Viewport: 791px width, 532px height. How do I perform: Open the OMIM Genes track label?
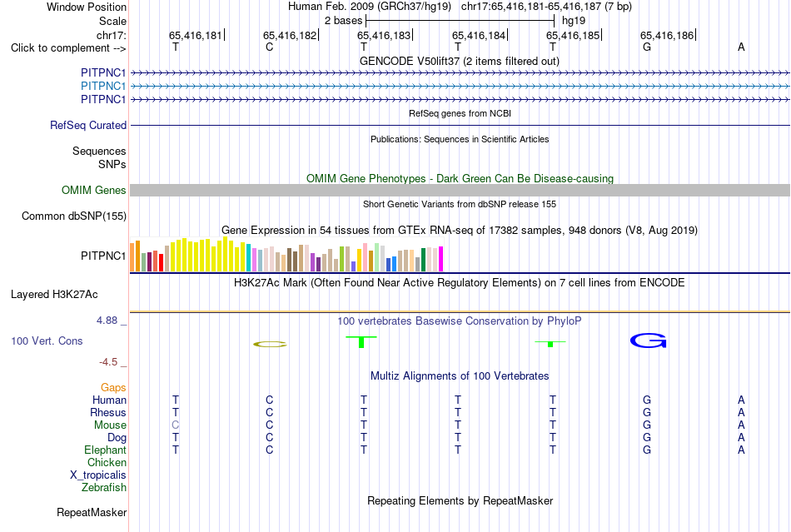click(94, 190)
